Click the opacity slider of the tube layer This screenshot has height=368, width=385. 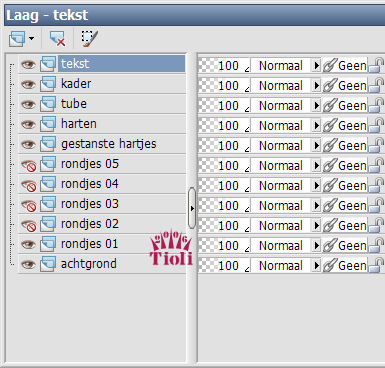(224, 106)
